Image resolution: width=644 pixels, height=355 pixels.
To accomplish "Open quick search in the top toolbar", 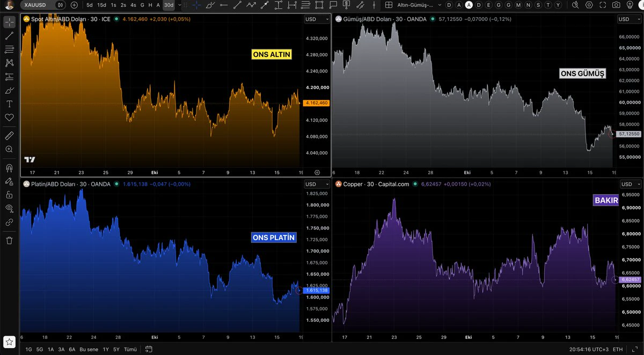I will click(x=575, y=5).
